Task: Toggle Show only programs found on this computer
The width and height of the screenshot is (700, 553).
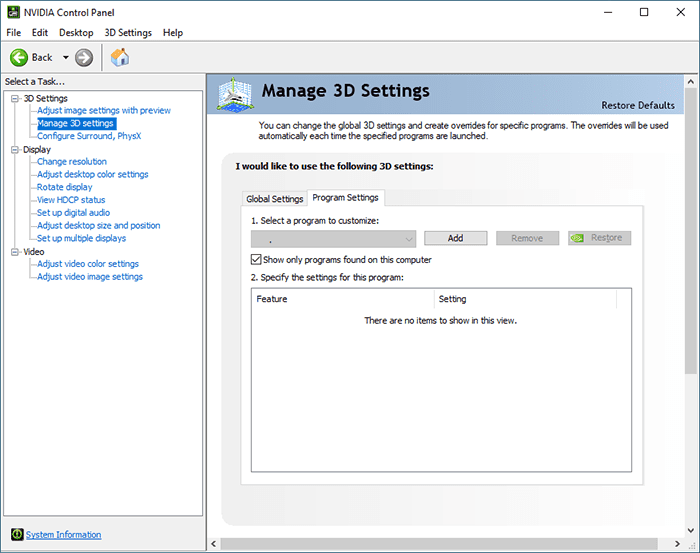Action: [256, 259]
